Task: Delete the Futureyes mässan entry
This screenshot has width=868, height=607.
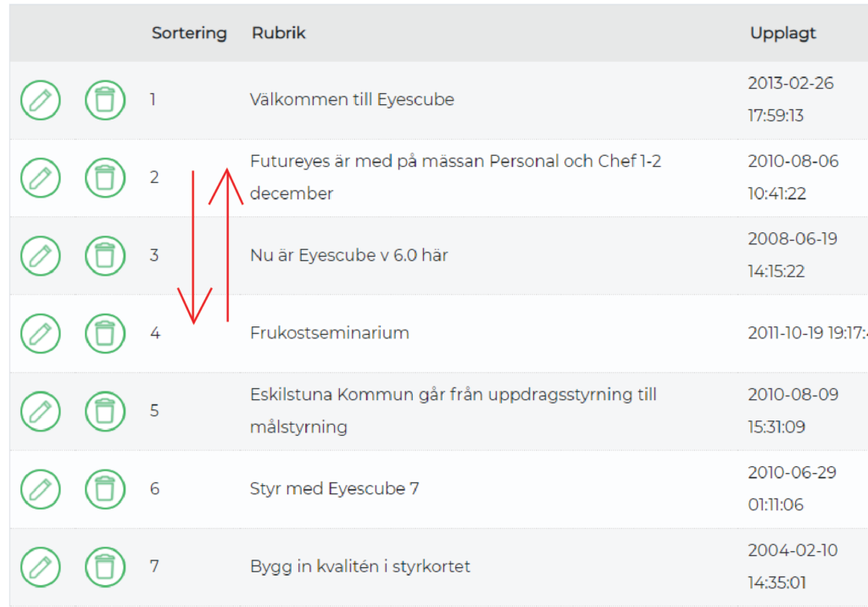Action: pyautogui.click(x=105, y=178)
